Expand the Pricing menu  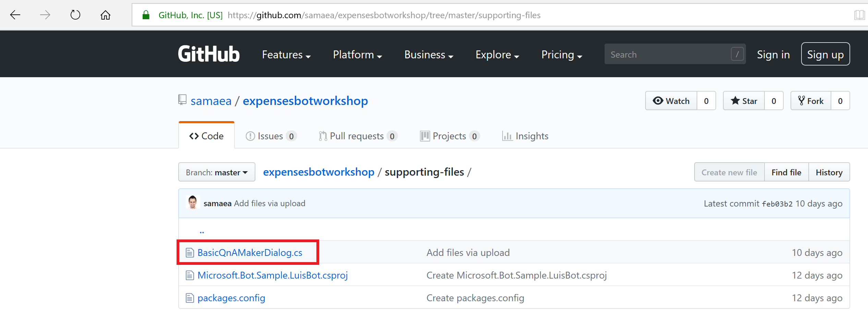point(562,55)
